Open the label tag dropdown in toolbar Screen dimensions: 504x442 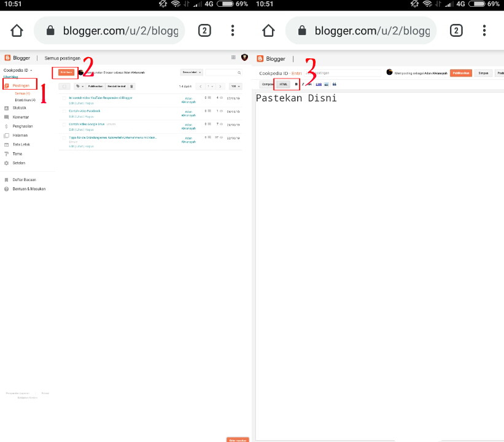click(80, 86)
